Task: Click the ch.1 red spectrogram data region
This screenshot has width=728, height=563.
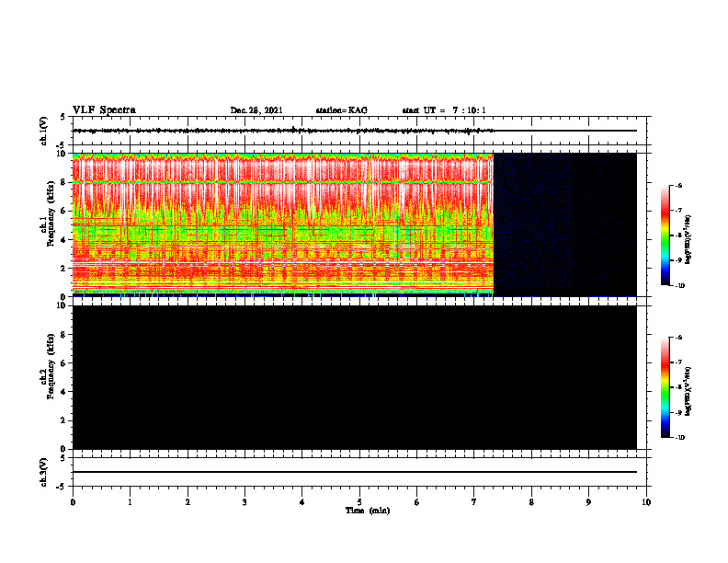Action: coord(283,224)
